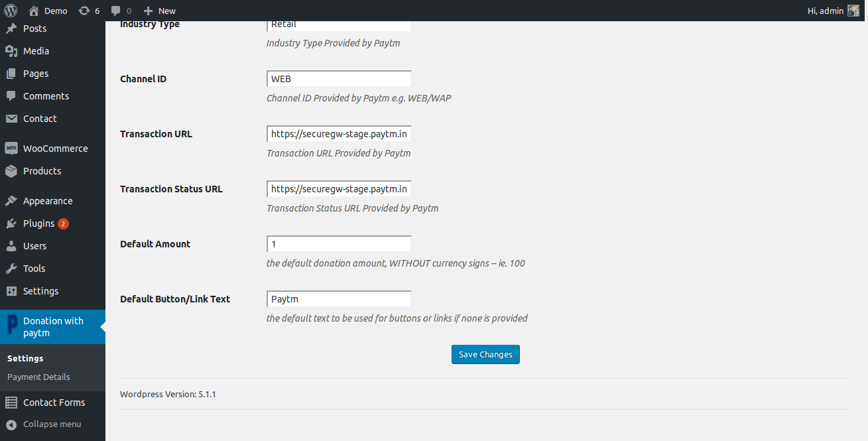Image resolution: width=868 pixels, height=441 pixels.
Task: Open the New content menu
Action: click(x=160, y=11)
